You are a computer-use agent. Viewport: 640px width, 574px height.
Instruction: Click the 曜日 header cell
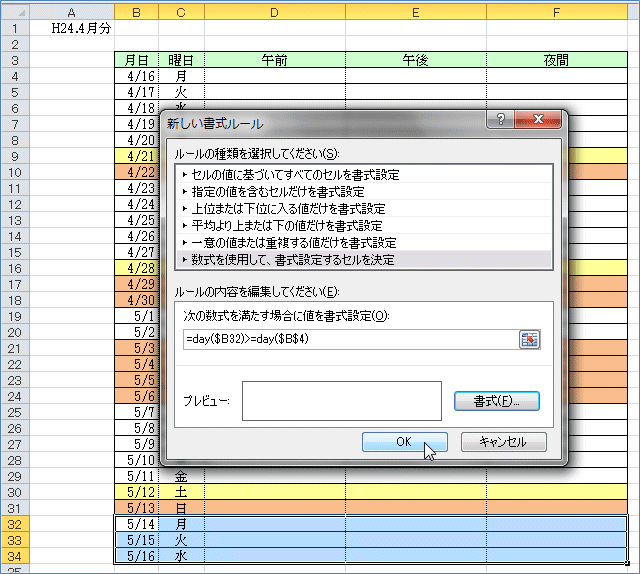coord(181,60)
